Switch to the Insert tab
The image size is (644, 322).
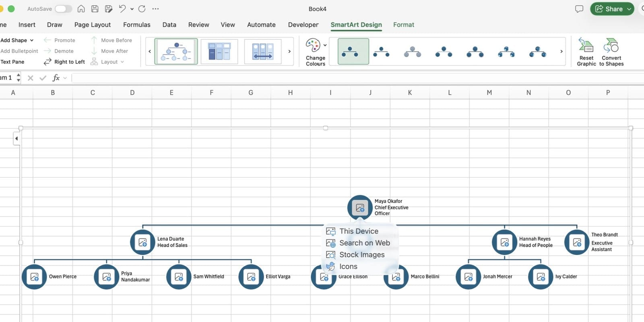(27, 25)
